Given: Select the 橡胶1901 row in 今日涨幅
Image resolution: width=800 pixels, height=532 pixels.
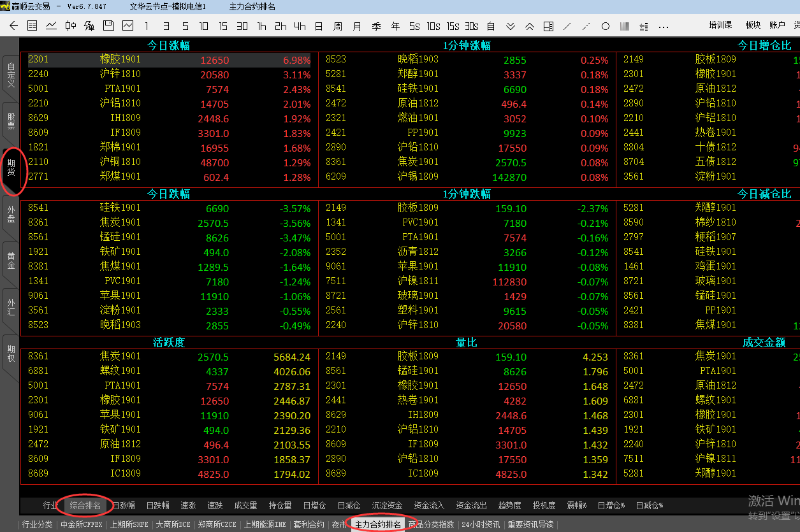Looking at the screenshot, I should (x=120, y=59).
